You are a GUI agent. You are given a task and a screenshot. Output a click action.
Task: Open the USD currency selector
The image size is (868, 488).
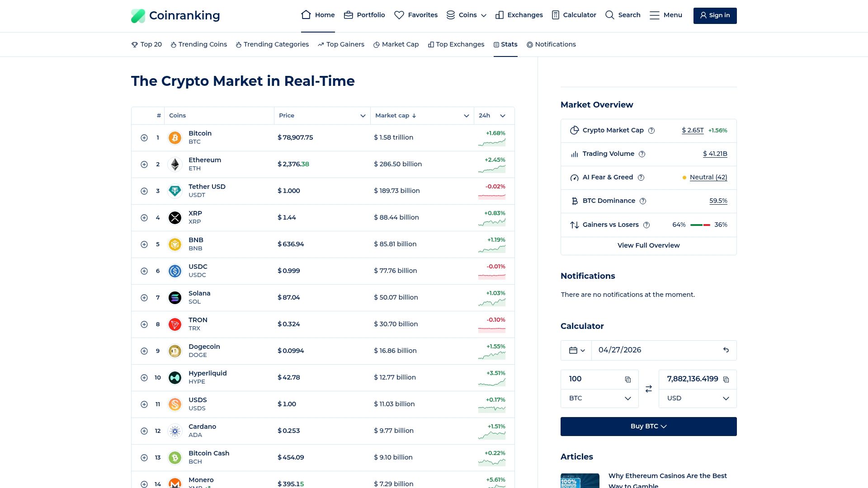pyautogui.click(x=698, y=399)
